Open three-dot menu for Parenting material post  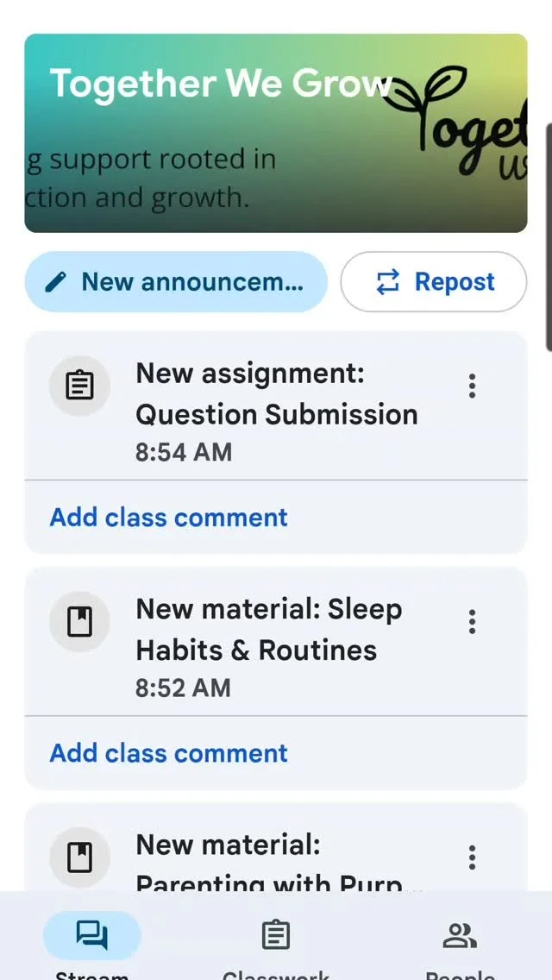coord(472,857)
